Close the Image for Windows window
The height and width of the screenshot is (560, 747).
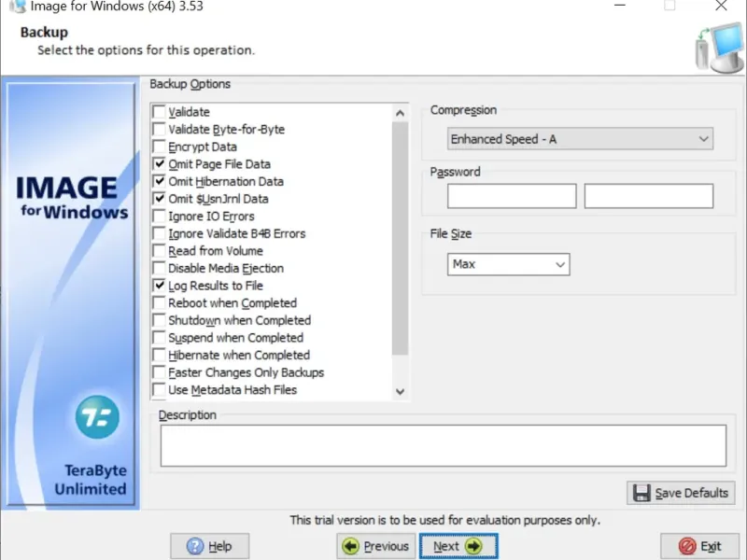point(721,6)
